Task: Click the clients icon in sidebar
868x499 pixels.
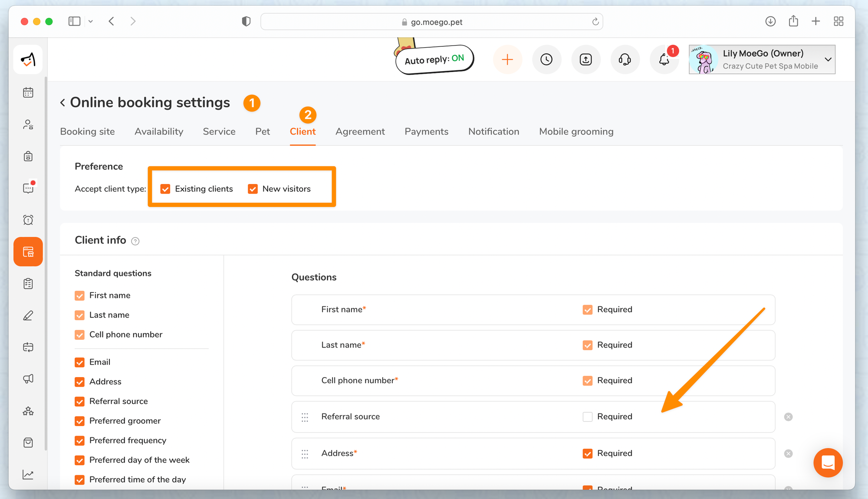Action: 28,125
